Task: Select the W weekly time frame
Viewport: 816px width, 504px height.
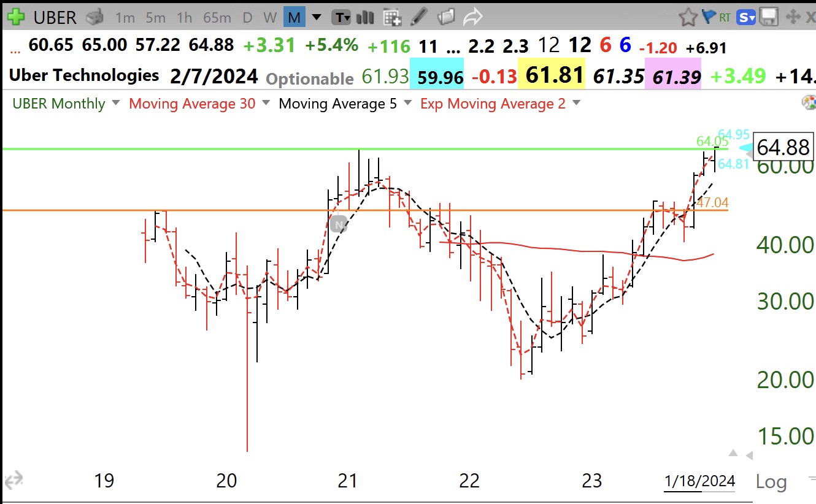Action: [270, 18]
